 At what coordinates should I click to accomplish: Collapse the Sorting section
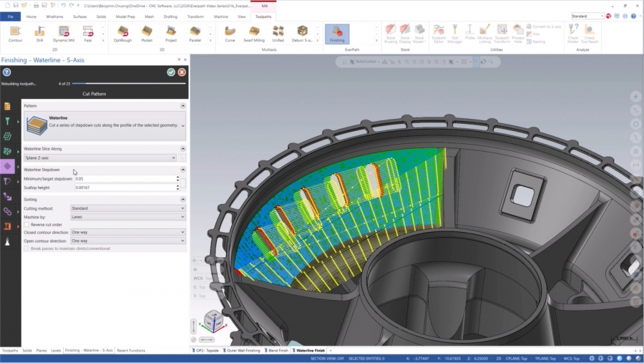[182, 199]
